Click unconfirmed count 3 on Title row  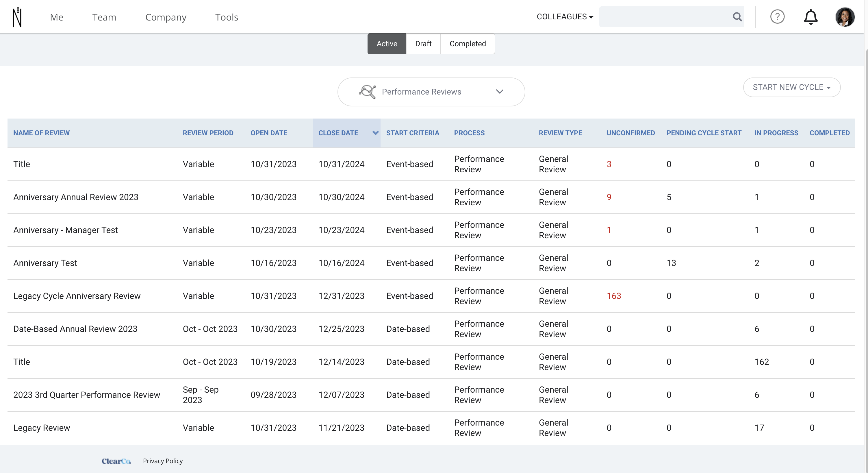609,164
